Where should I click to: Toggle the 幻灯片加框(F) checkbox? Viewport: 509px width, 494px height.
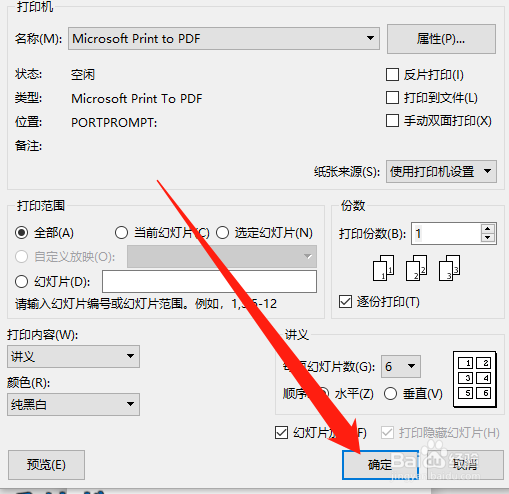281,433
